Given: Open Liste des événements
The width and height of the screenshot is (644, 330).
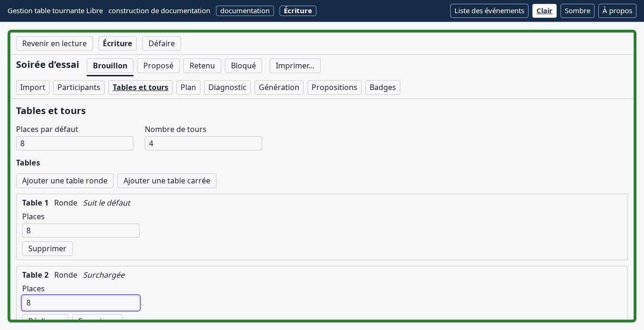Looking at the screenshot, I should pos(489,11).
